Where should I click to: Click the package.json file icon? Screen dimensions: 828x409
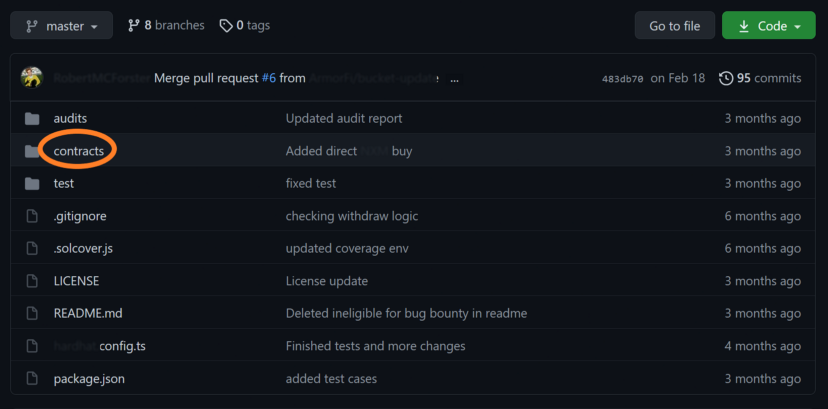coord(31,379)
